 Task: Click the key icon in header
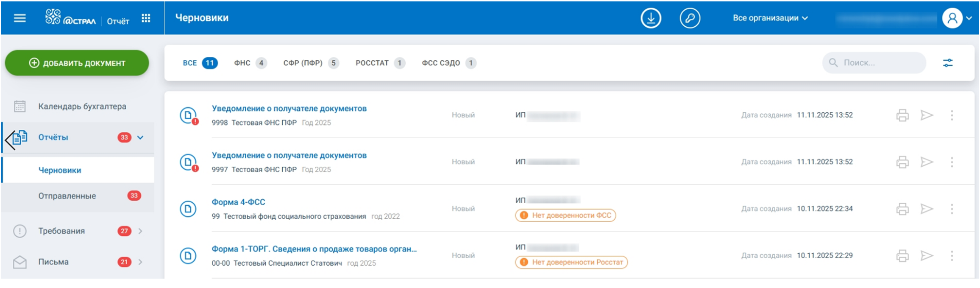[690, 18]
